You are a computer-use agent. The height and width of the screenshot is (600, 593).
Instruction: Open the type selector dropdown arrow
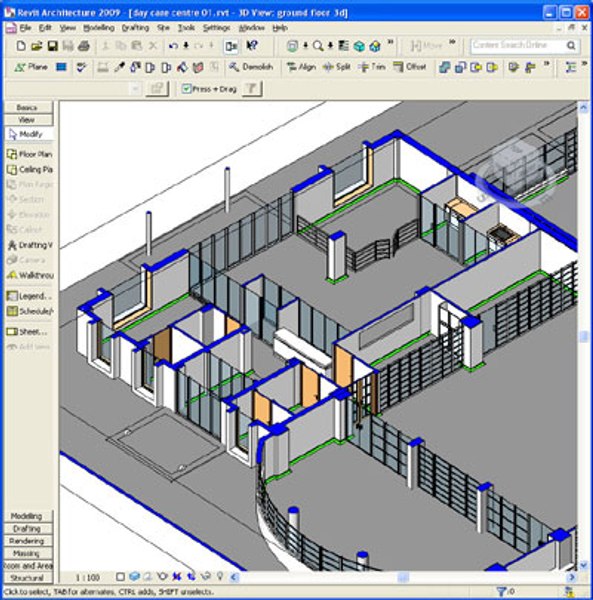coord(135,89)
